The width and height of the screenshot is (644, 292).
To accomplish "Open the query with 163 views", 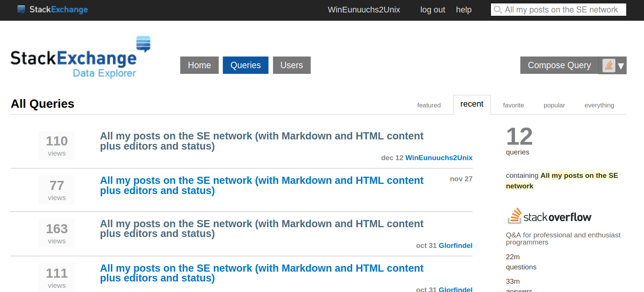I will tap(262, 229).
